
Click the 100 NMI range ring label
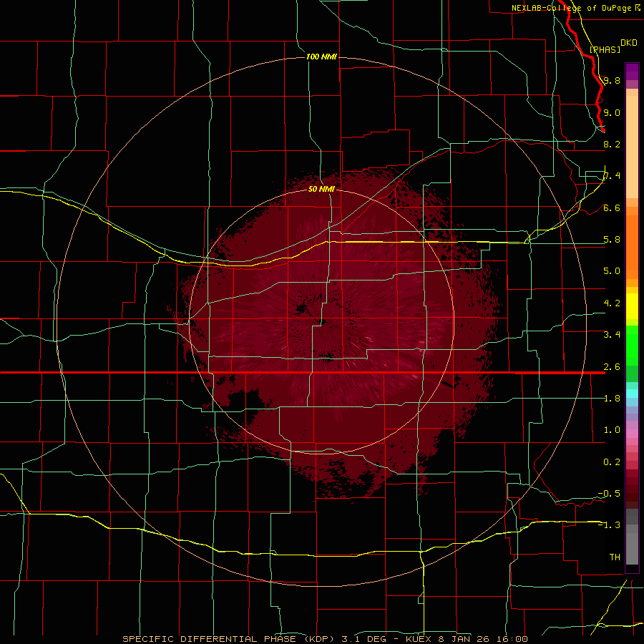[x=321, y=57]
